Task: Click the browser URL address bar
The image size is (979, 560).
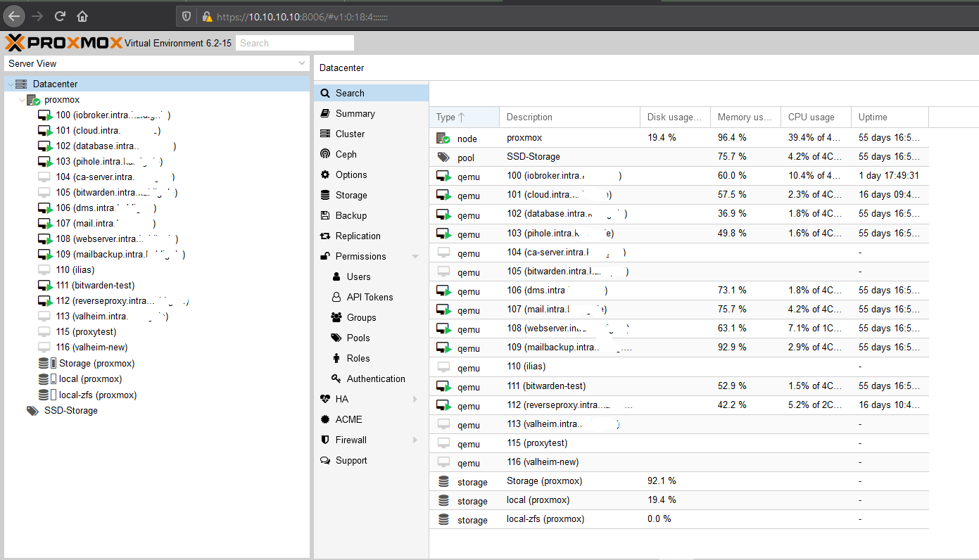Action: 577,16
